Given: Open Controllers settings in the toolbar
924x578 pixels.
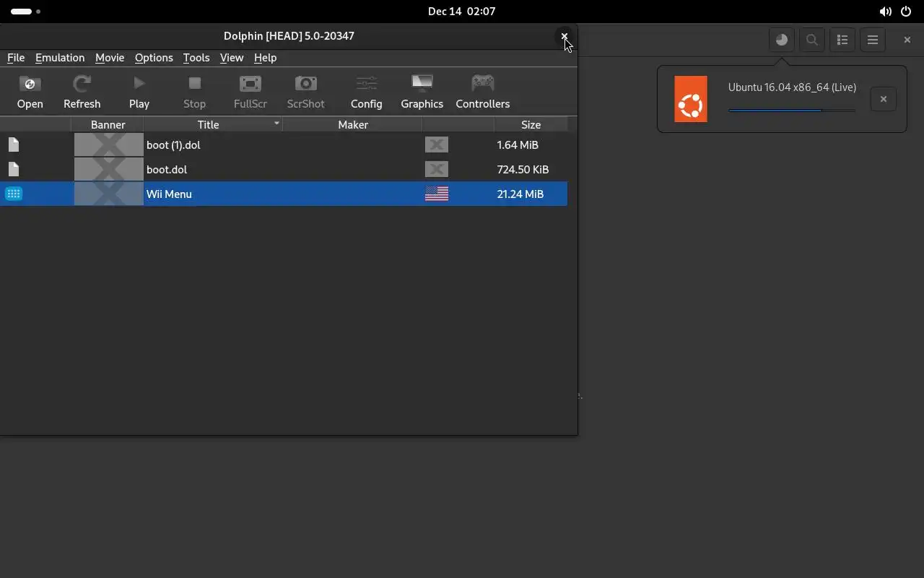Looking at the screenshot, I should (482, 92).
